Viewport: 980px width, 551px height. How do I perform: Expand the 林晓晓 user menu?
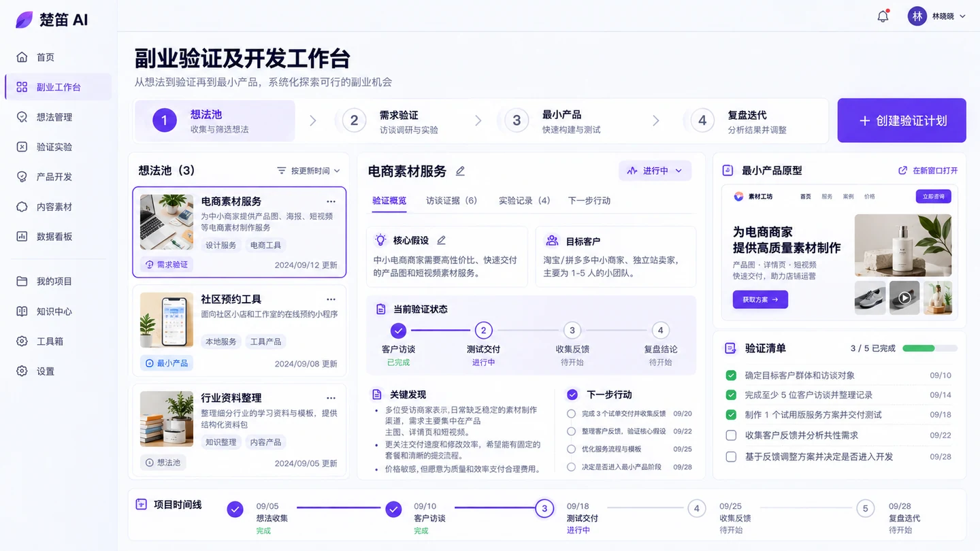937,16
